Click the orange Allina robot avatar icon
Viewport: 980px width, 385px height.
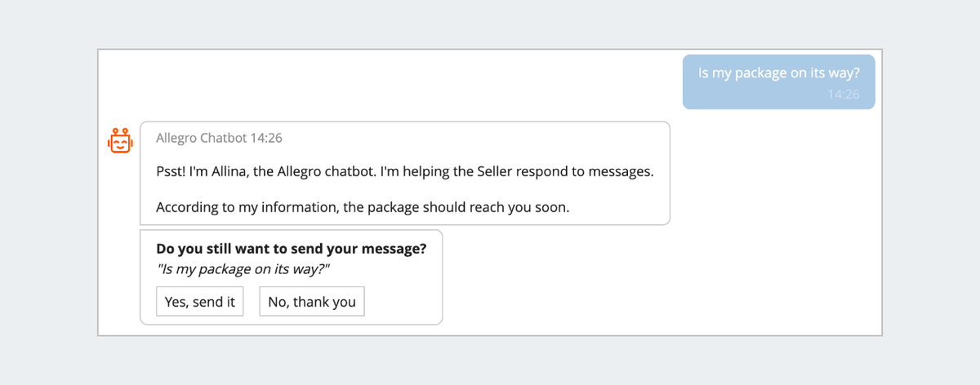(x=120, y=140)
